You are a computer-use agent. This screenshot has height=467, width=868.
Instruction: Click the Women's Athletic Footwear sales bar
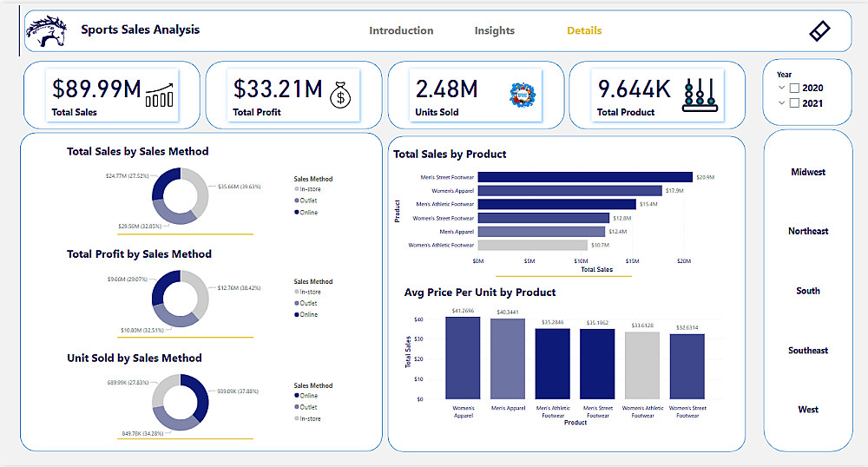[x=533, y=245]
